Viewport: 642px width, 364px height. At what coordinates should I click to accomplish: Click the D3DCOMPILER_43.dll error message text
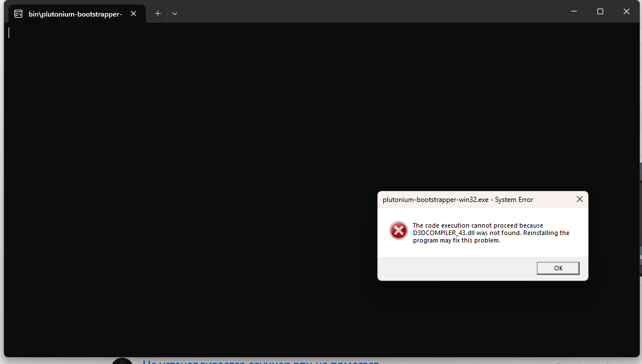[x=491, y=233]
